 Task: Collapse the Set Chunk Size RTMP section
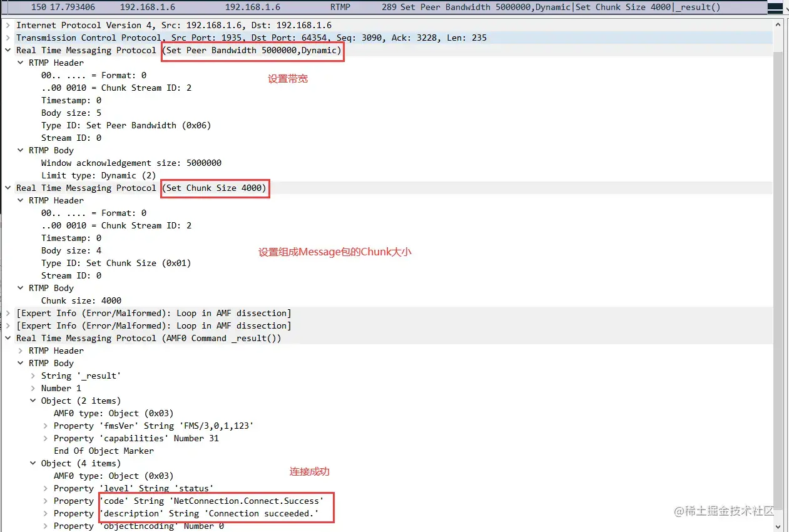8,188
